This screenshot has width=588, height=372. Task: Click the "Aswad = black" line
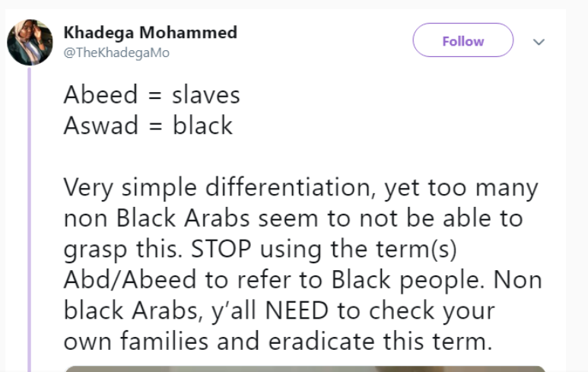point(148,126)
